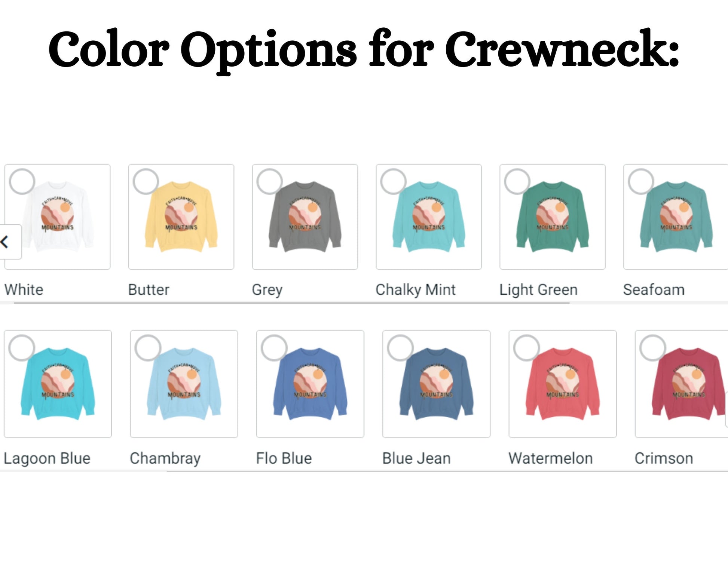Open the Flo Blue sweatshirt thumbnail
This screenshot has width=728, height=562.
pos(310,384)
